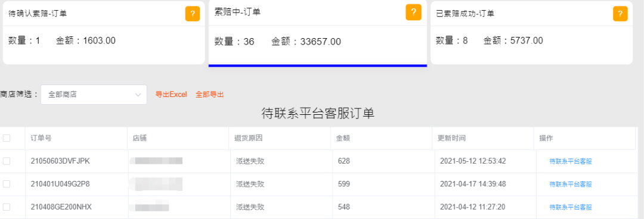
Task: Check the box for order 21050603DVFJPK
Action: [7, 161]
